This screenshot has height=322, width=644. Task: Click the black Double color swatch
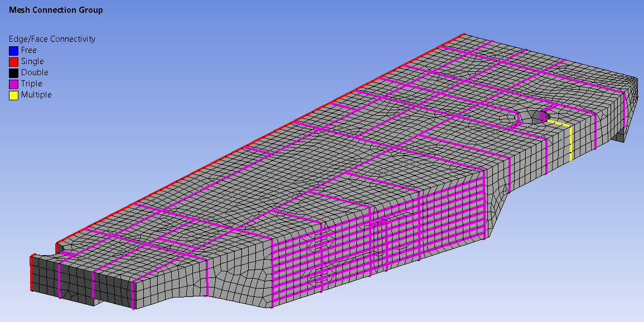pyautogui.click(x=13, y=73)
